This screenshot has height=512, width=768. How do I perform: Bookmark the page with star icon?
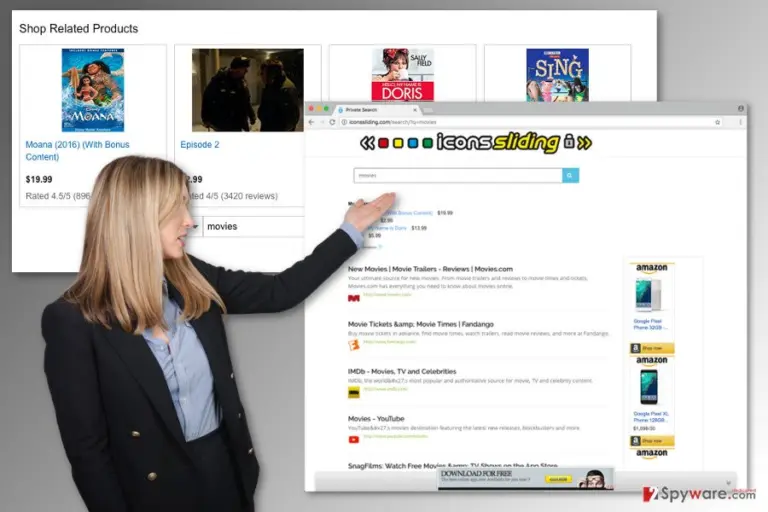[718, 122]
